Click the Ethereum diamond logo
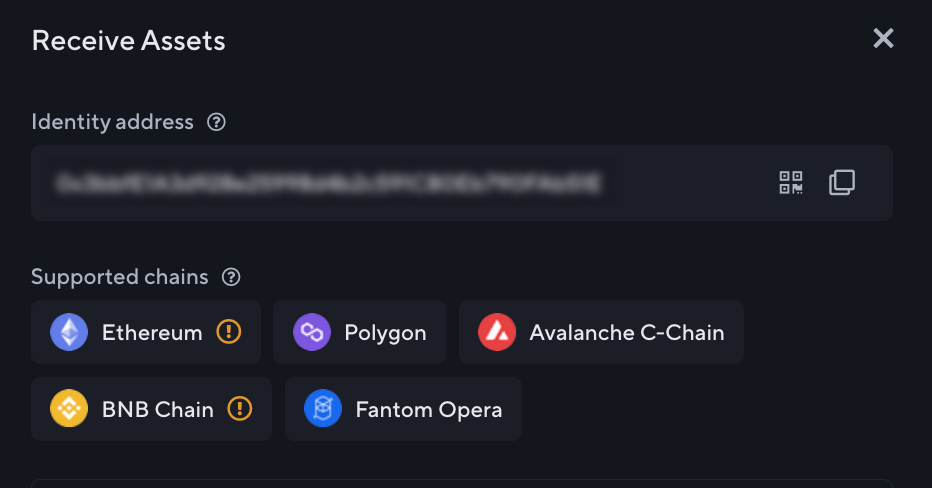Screen dimensions: 932x488 [69, 332]
